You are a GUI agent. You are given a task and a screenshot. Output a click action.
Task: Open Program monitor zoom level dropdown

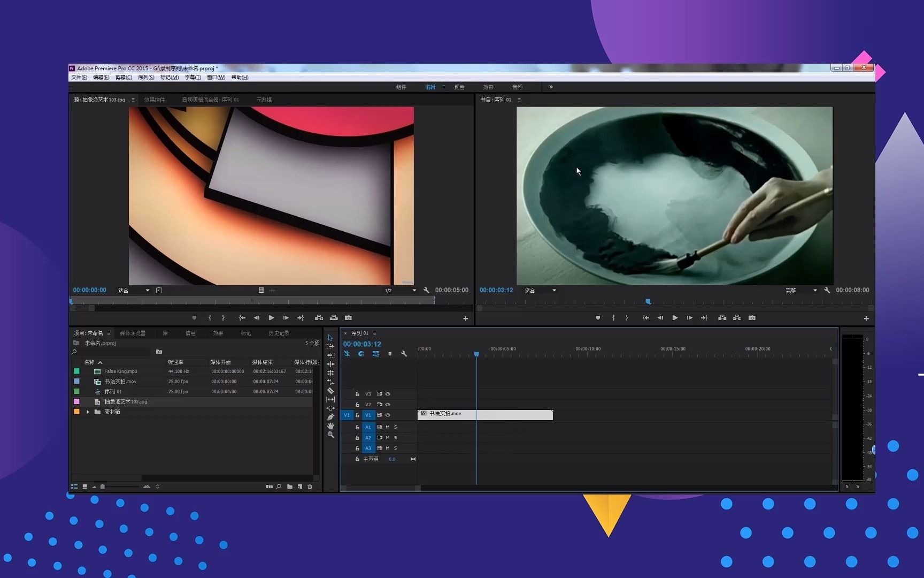(x=540, y=291)
